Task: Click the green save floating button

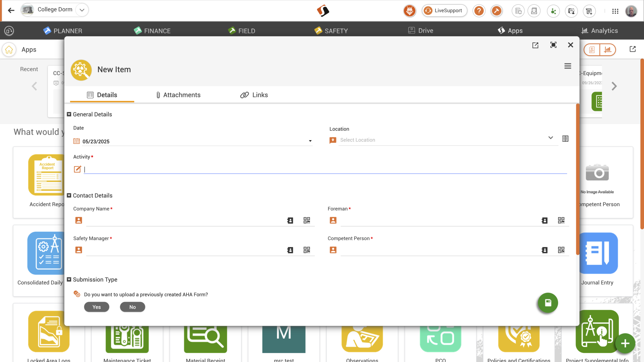Action: 548,303
